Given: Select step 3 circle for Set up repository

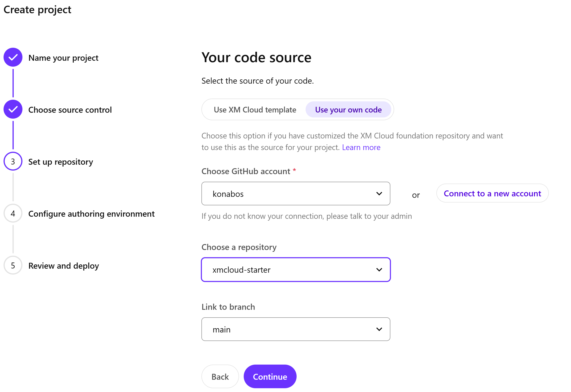Looking at the screenshot, I should pos(13,161).
